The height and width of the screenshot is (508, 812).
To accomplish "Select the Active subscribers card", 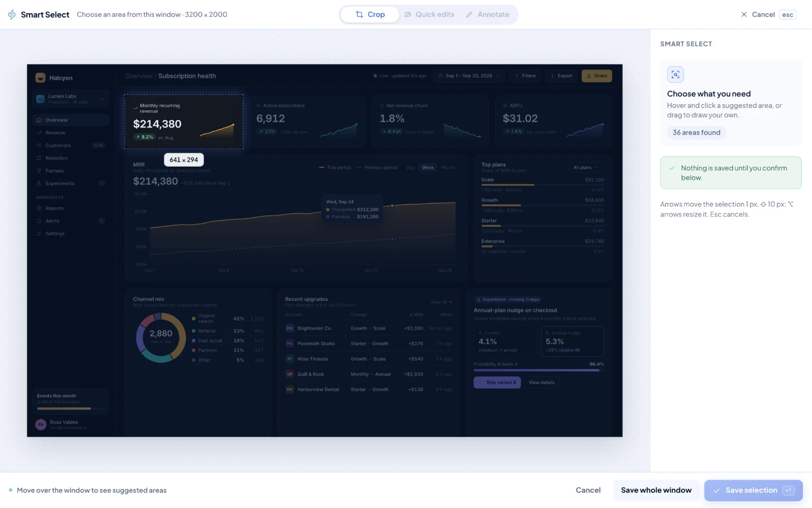I will (x=307, y=121).
